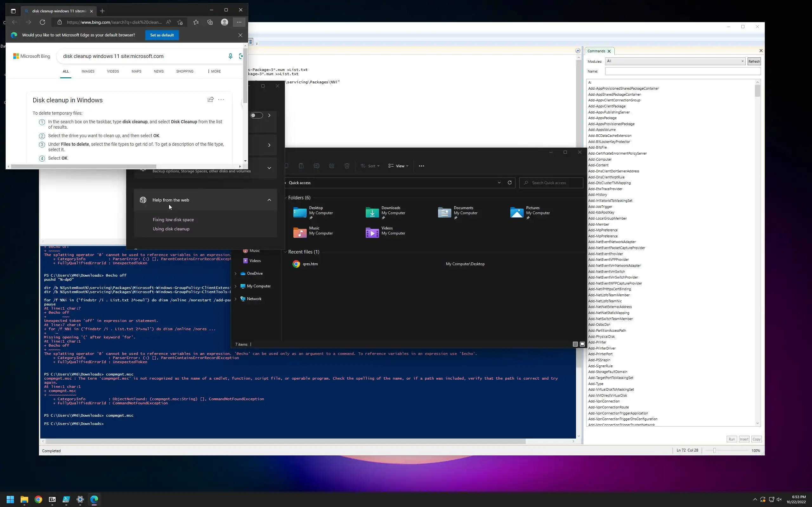The width and height of the screenshot is (812, 507).
Task: Expand OneDrive in navigation pane
Action: pos(236,273)
